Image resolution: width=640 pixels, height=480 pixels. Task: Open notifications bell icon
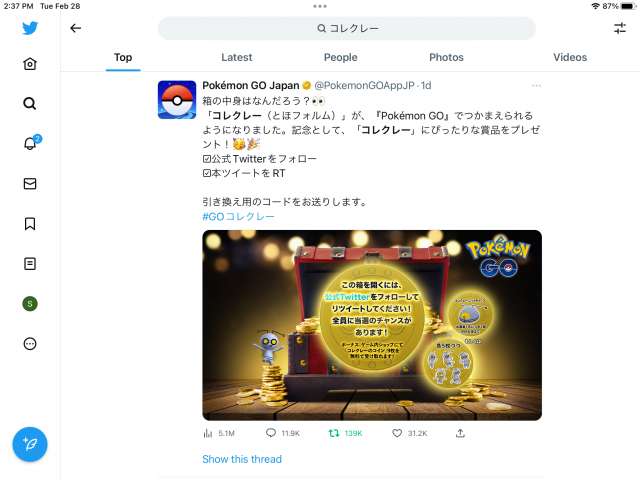(x=31, y=143)
